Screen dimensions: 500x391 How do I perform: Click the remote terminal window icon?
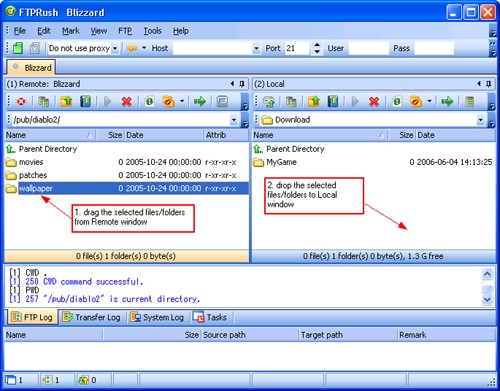(x=222, y=101)
